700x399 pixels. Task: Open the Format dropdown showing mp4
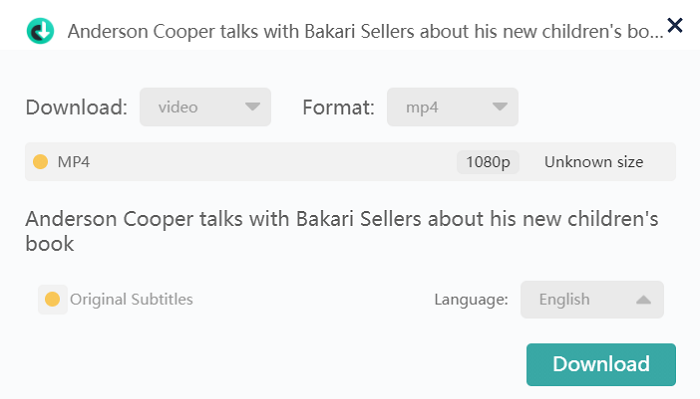click(453, 107)
